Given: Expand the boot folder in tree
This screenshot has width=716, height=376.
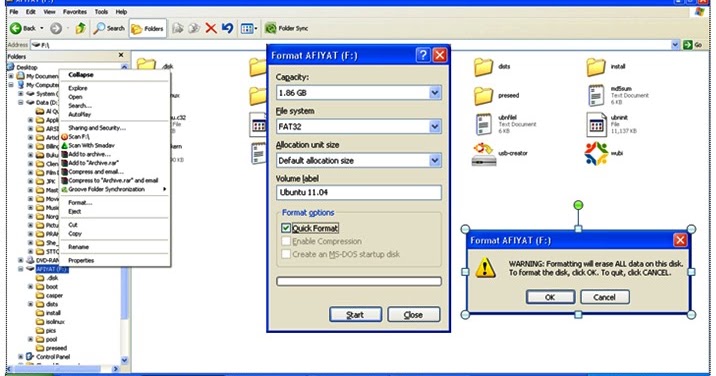Looking at the screenshot, I should click(31, 287).
